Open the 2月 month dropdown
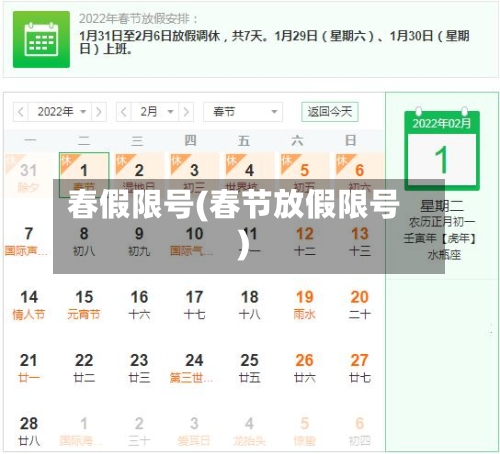500x454 pixels. pyautogui.click(x=155, y=112)
